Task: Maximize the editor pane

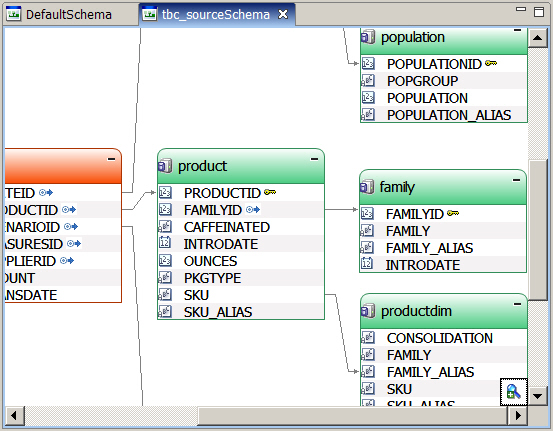Action: pyautogui.click(x=539, y=12)
